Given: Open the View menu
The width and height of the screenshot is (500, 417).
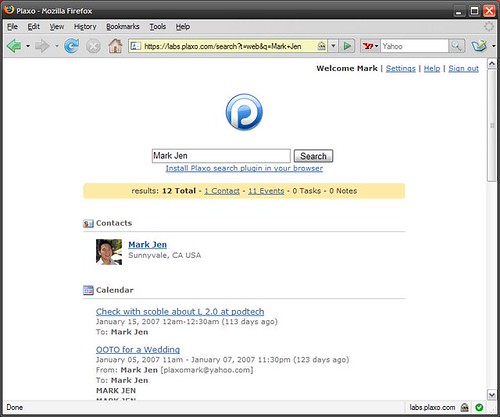Looking at the screenshot, I should [x=57, y=27].
